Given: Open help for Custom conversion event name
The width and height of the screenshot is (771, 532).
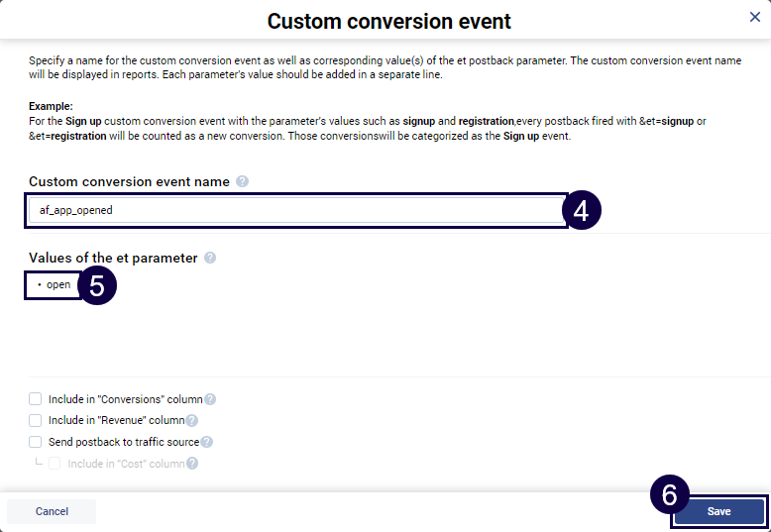Looking at the screenshot, I should click(243, 181).
